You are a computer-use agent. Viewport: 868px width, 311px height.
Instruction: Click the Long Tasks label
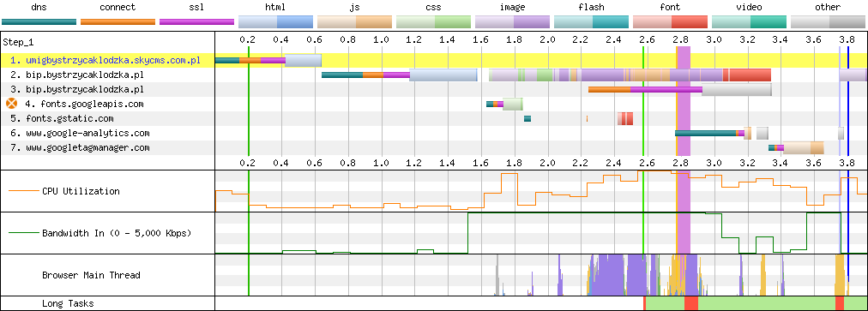pos(68,303)
